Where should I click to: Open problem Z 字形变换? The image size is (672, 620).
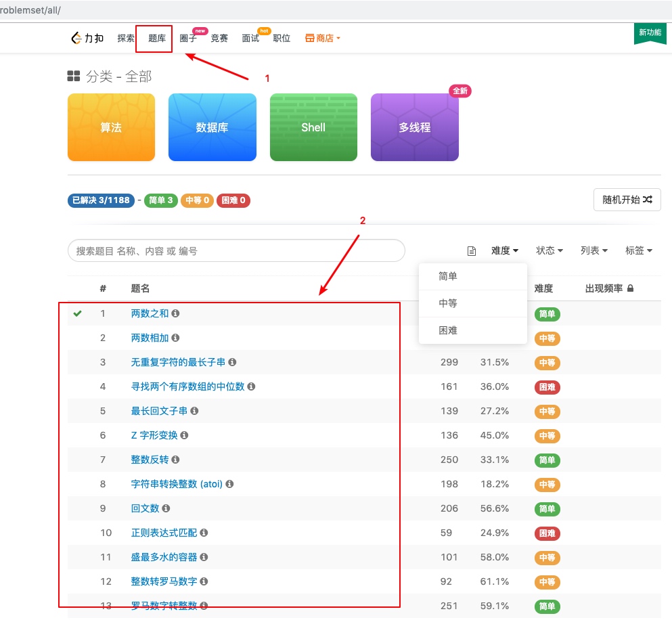pos(154,435)
